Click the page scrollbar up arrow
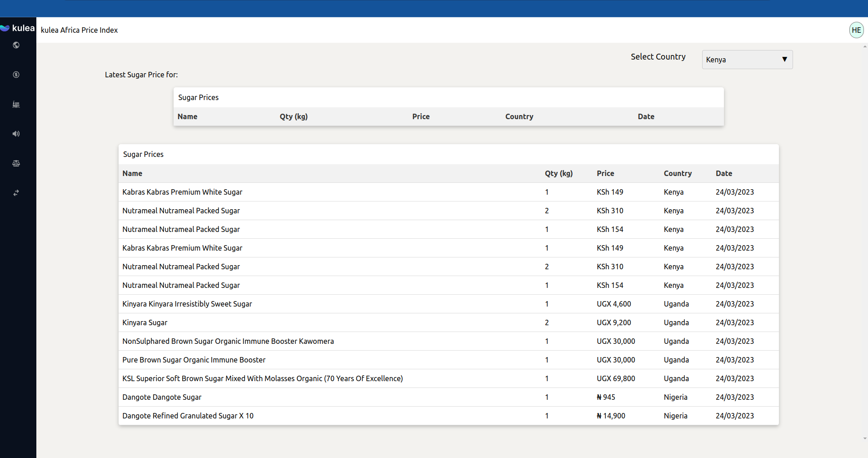This screenshot has height=458, width=868. (x=865, y=46)
